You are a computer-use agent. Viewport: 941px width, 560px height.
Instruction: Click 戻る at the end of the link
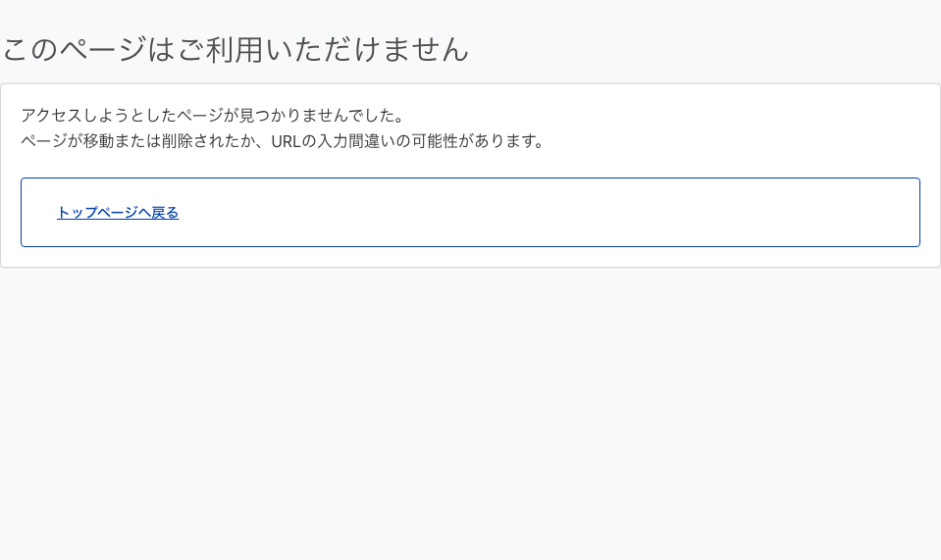coord(165,213)
